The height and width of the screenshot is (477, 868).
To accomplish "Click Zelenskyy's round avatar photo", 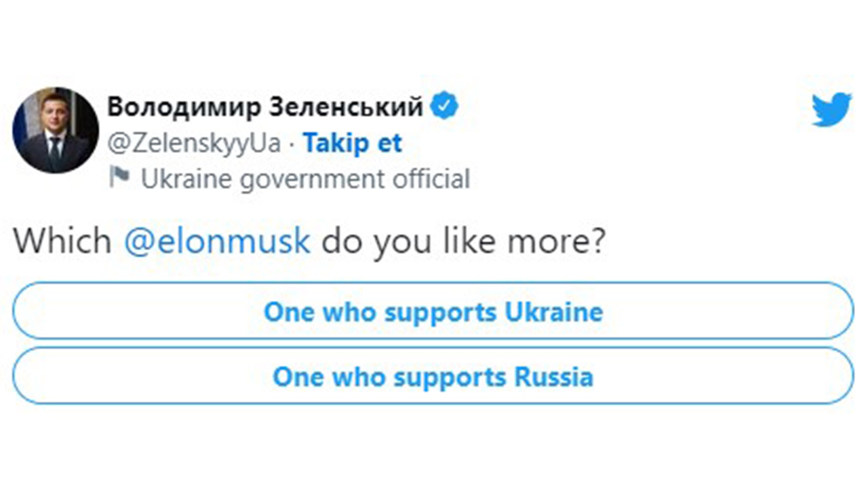I will (x=56, y=130).
